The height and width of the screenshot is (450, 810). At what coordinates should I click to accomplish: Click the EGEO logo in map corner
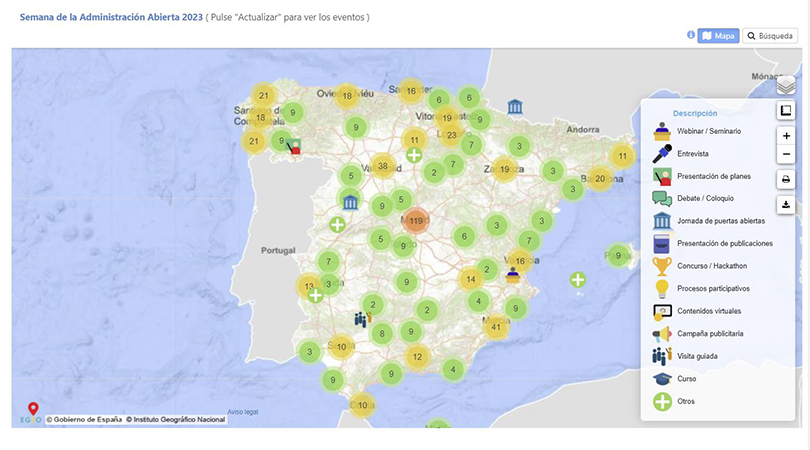[x=32, y=413]
